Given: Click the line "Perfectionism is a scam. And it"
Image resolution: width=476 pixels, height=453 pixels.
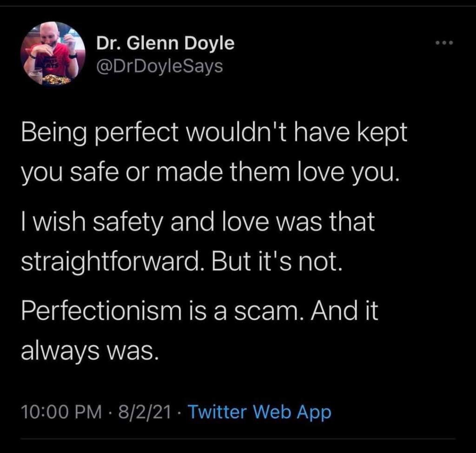Looking at the screenshot, I should pyautogui.click(x=199, y=310).
